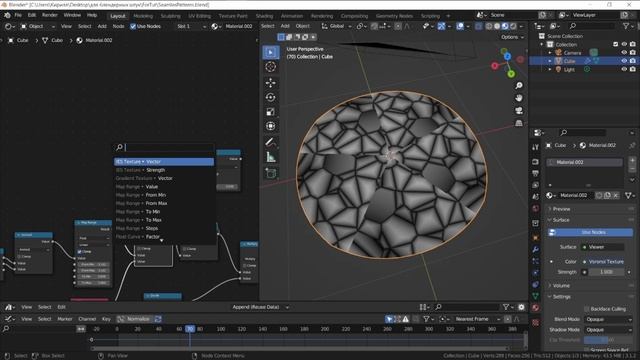Click the Surface Viewer shader field
Viewport: 640px width, 360px height.
coord(602,247)
